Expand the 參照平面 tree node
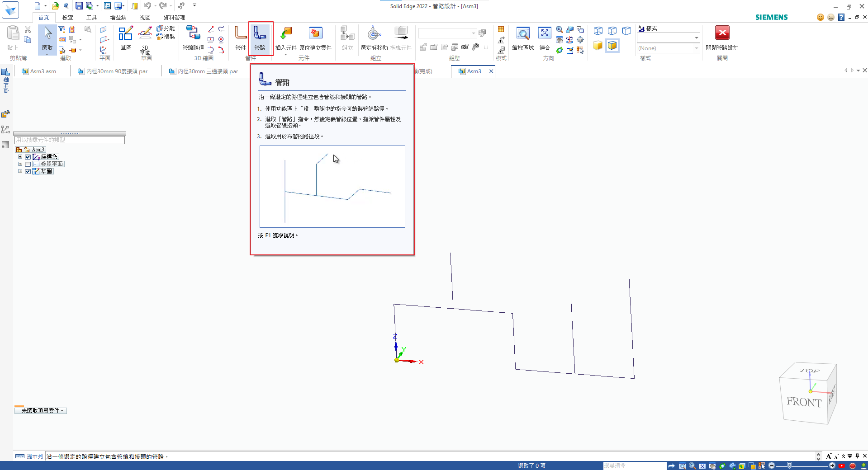 click(x=20, y=164)
